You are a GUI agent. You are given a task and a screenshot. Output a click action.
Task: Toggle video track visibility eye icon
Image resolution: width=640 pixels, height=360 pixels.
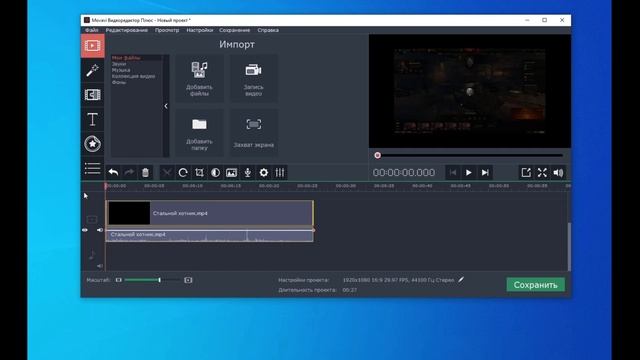click(85, 230)
